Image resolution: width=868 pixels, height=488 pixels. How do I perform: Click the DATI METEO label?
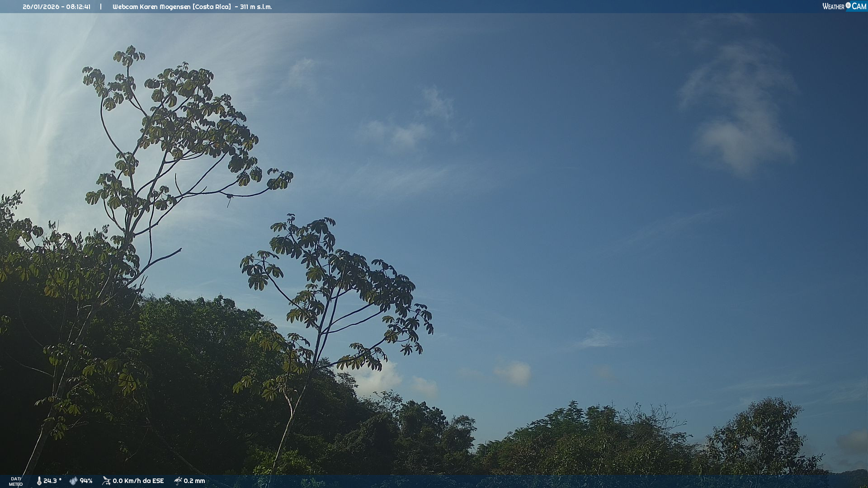(16, 481)
